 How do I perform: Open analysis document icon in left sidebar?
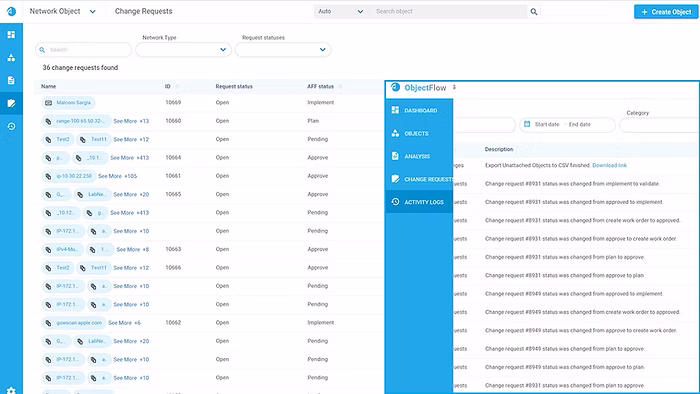point(11,80)
